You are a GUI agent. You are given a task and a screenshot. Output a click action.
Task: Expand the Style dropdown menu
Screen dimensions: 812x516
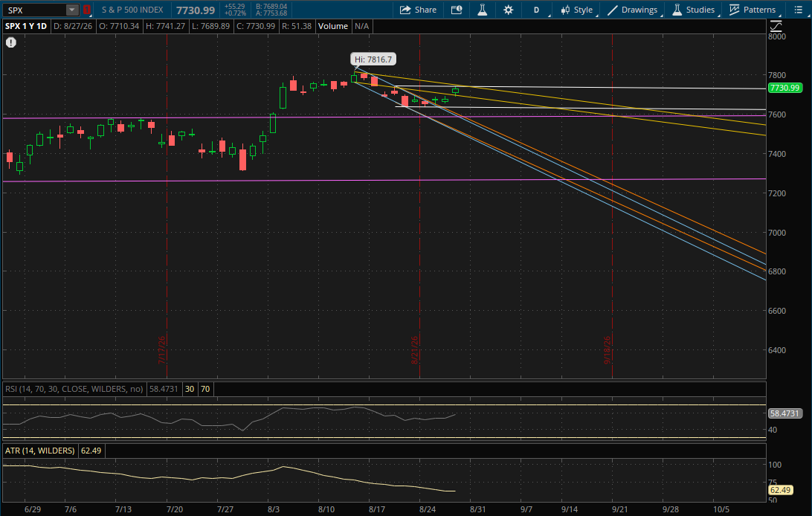(578, 10)
